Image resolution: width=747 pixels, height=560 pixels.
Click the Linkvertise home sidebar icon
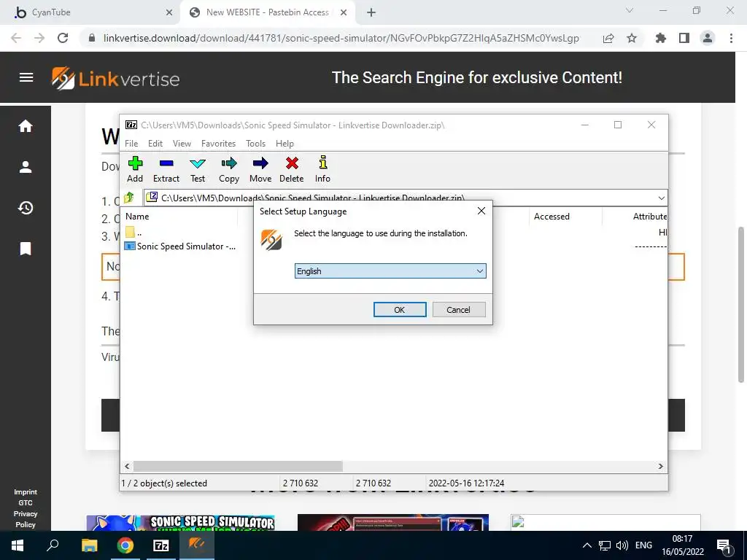click(26, 126)
